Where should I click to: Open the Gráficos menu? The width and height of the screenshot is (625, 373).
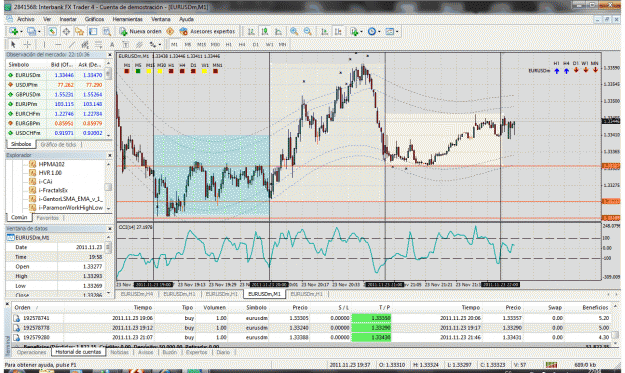(x=94, y=19)
